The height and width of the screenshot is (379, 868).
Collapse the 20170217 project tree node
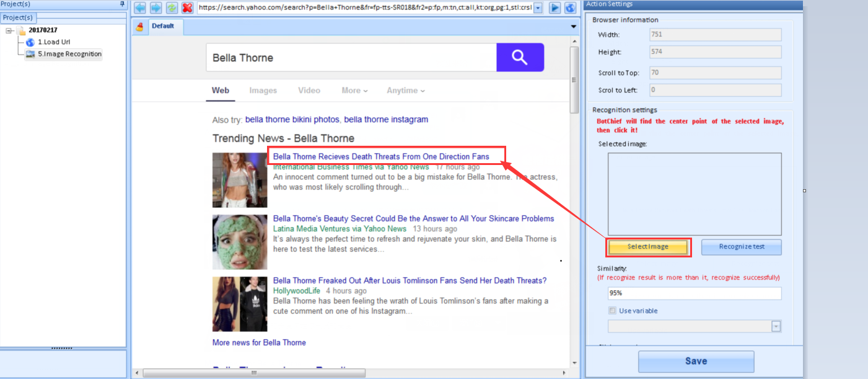click(x=9, y=30)
